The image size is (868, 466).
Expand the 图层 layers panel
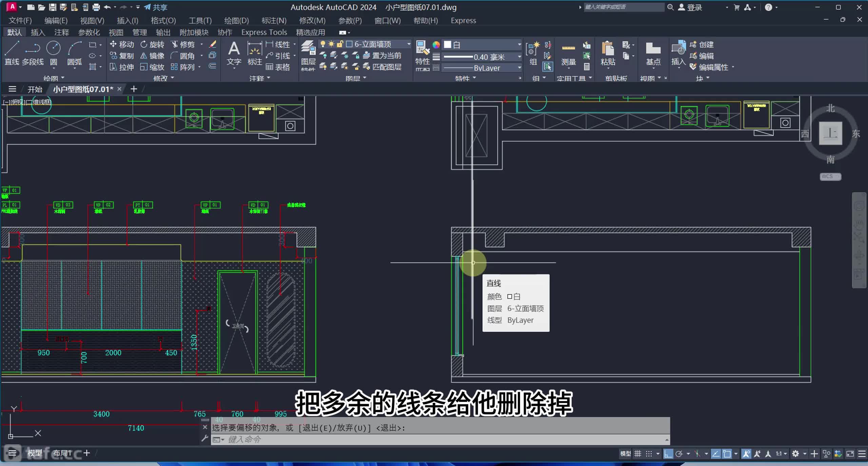(356, 78)
